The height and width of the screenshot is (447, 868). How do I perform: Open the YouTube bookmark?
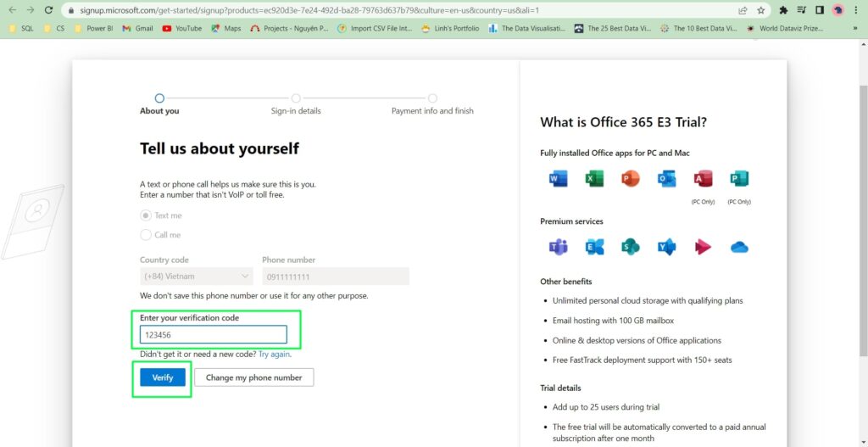(x=181, y=28)
